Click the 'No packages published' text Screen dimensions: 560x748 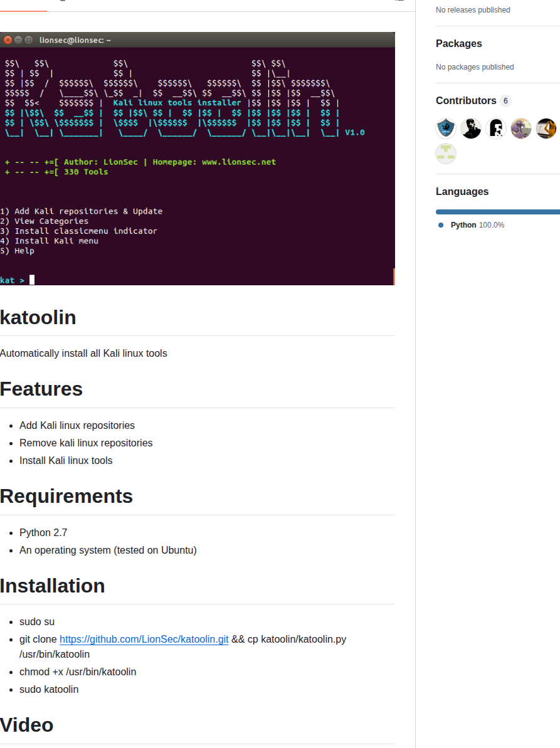pos(475,67)
